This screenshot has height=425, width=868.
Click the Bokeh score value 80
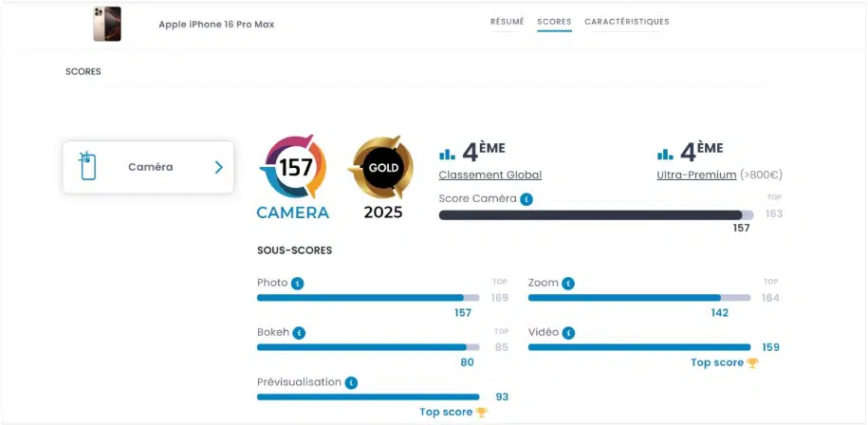point(468,362)
